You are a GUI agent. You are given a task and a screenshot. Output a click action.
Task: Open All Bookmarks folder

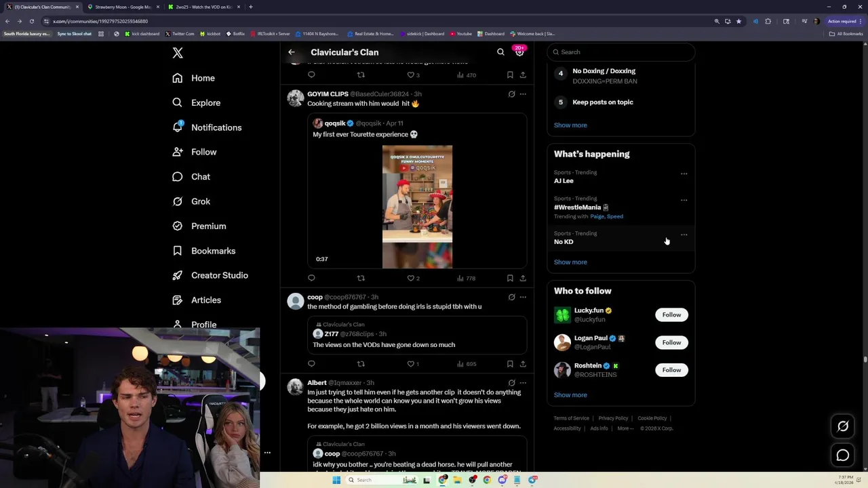[848, 34]
